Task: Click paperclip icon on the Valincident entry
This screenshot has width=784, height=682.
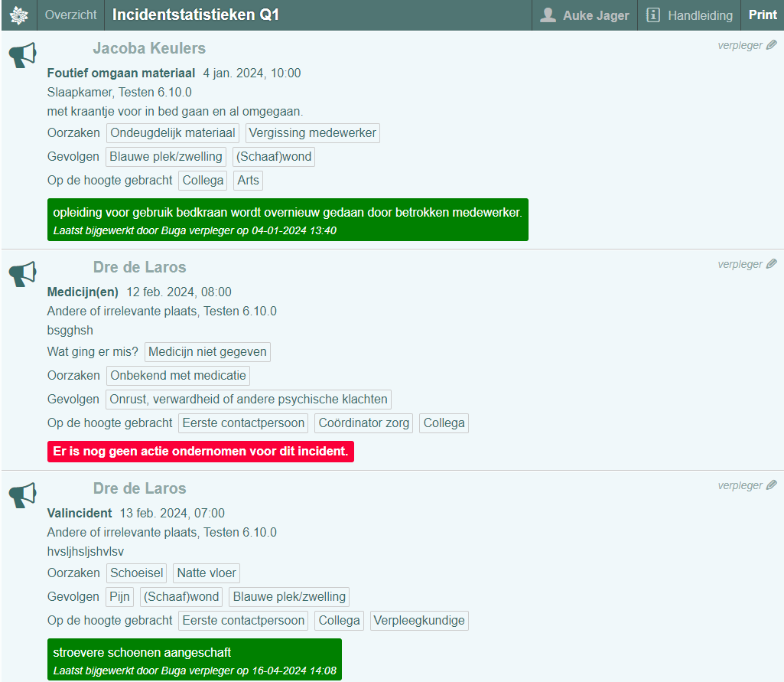Action: tap(771, 485)
